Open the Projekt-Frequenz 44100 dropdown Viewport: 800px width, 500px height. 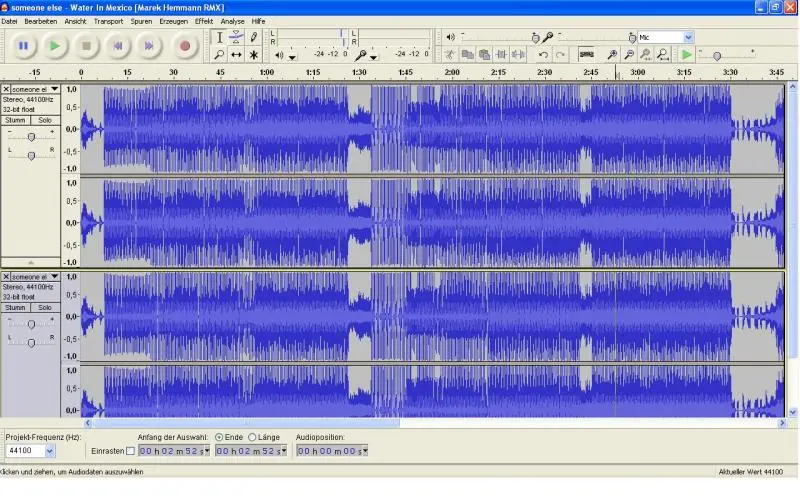tap(50, 451)
